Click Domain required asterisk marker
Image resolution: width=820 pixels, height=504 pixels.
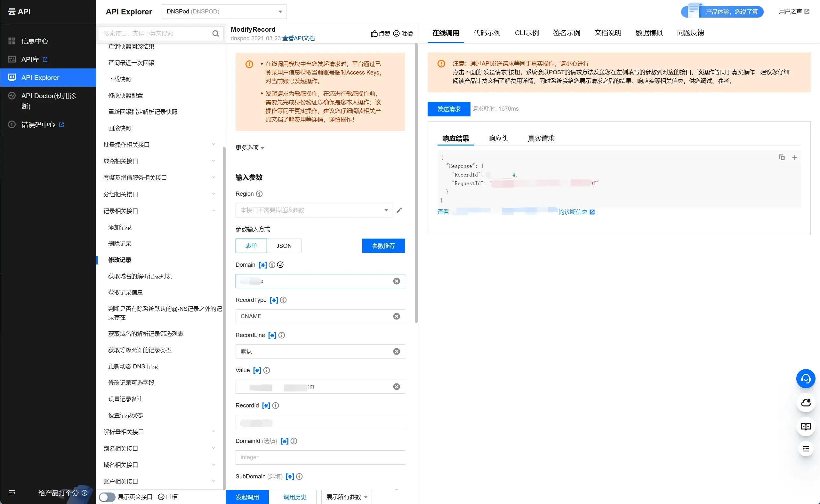pos(262,265)
